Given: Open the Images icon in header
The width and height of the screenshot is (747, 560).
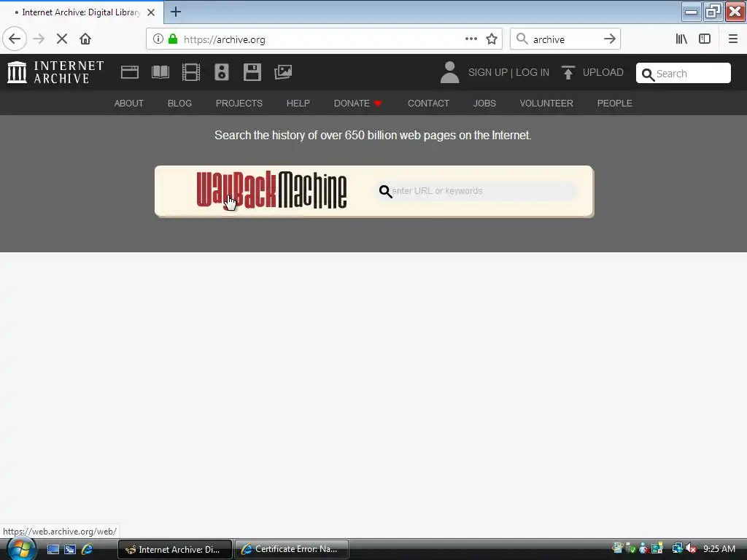Looking at the screenshot, I should click(x=283, y=72).
